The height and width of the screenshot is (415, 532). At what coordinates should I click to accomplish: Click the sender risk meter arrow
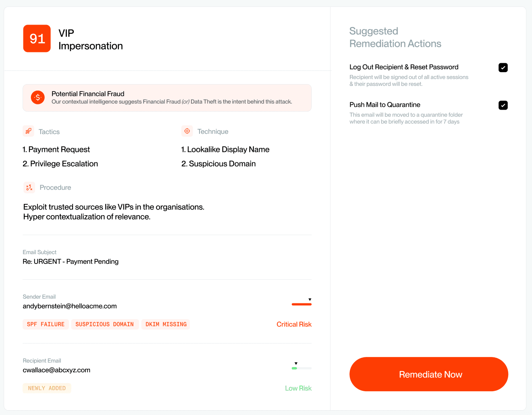pyautogui.click(x=310, y=299)
